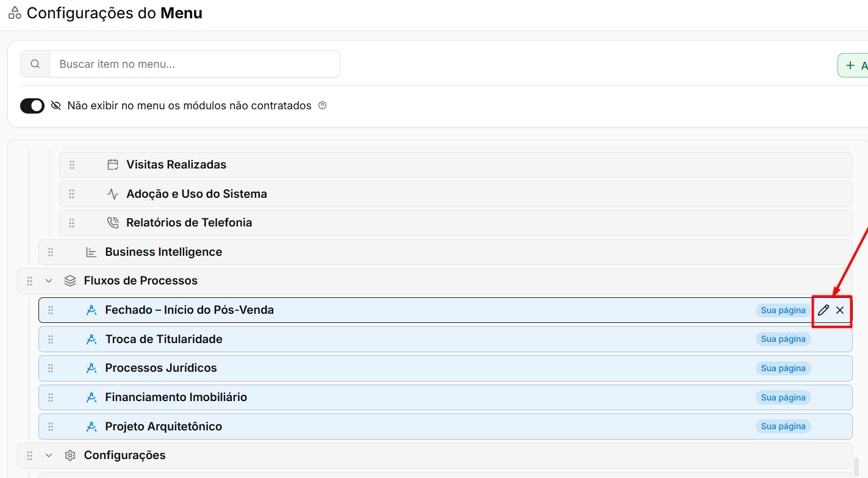
Task: Click drag handle of Business Intelligence row
Action: 51,252
